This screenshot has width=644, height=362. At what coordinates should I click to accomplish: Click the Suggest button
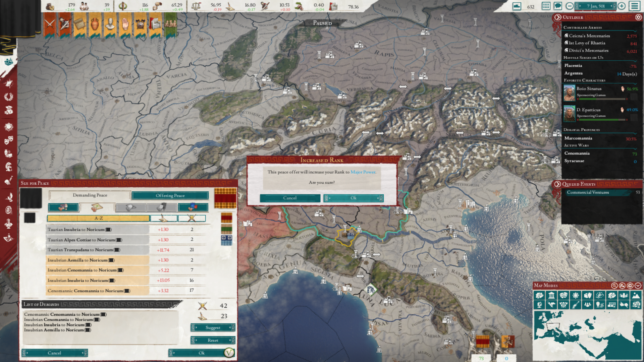(x=213, y=327)
